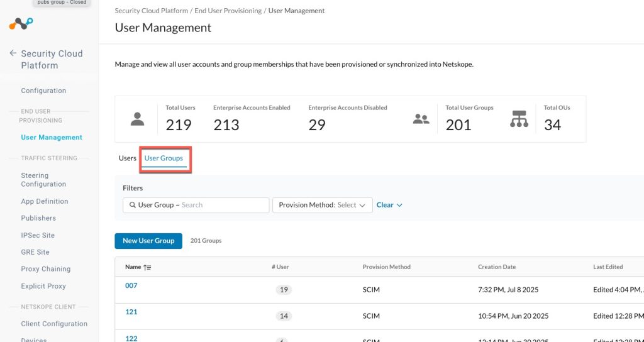
Task: Click the Provision Method column header
Action: click(x=387, y=267)
